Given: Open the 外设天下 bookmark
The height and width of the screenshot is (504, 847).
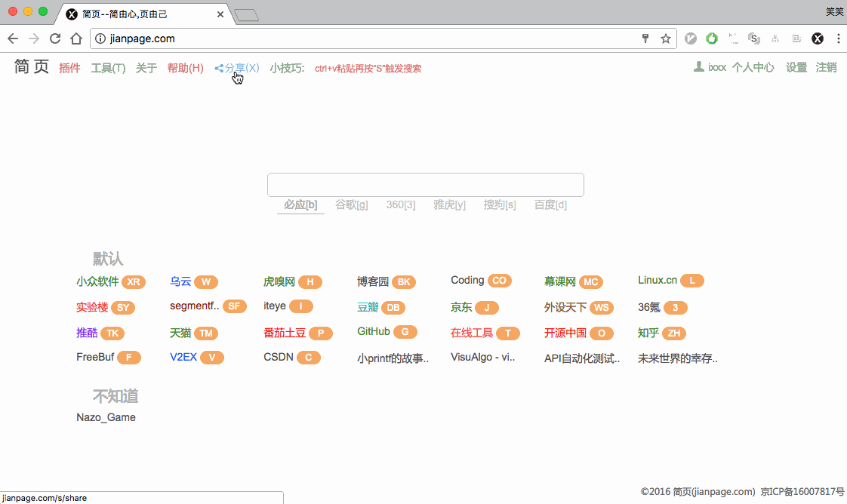Looking at the screenshot, I should (565, 307).
